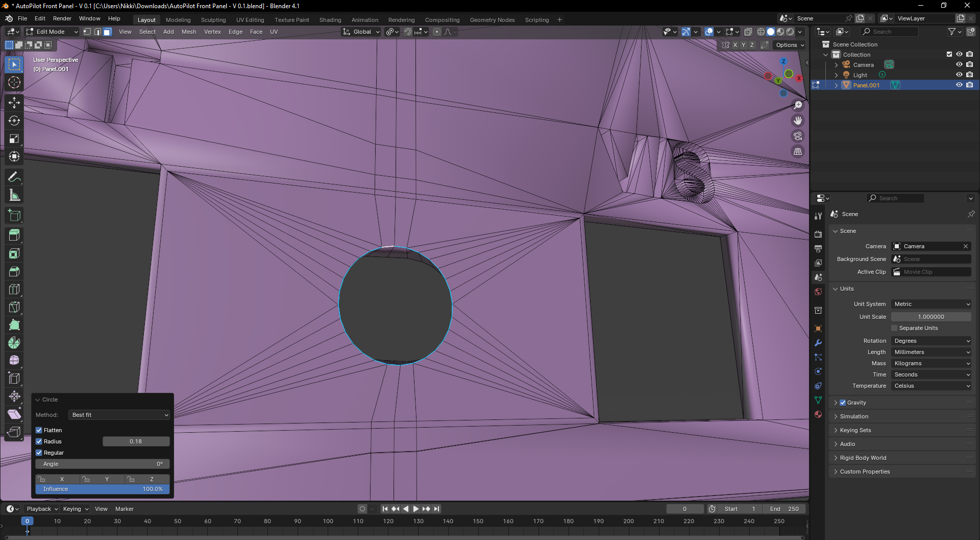Select the Smooth tool

14,361
